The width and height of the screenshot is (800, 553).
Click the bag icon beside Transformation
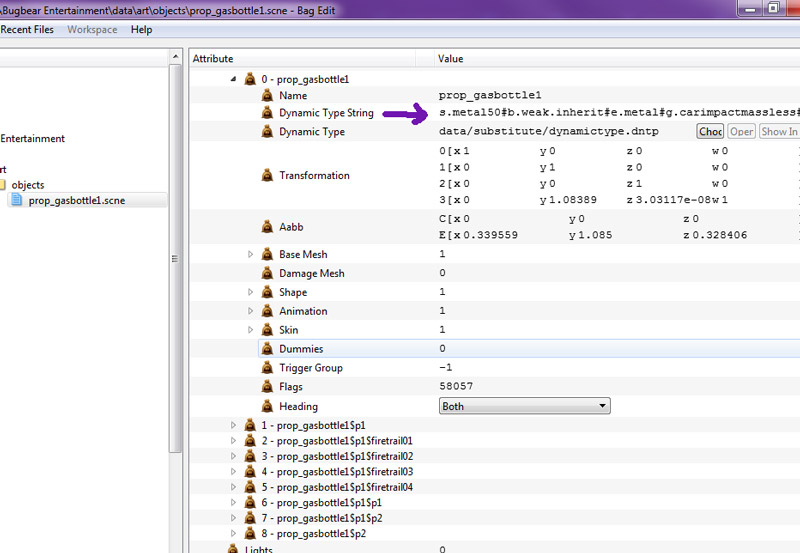[267, 175]
